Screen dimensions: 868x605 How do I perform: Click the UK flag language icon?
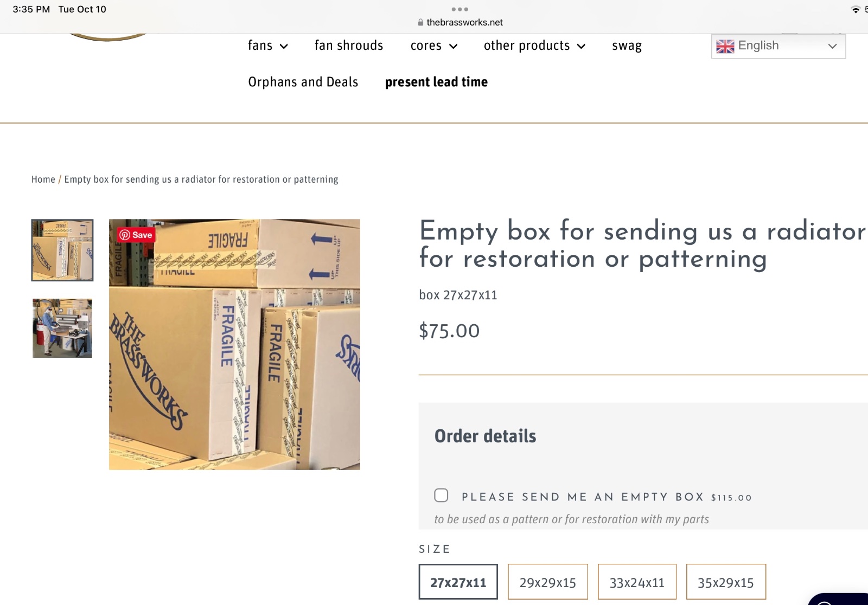tap(725, 46)
